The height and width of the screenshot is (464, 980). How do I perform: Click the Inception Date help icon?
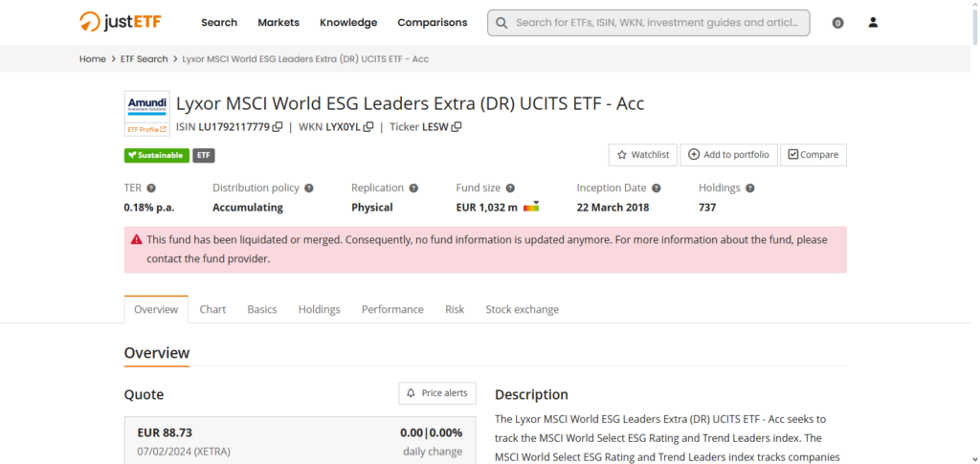pyautogui.click(x=657, y=188)
